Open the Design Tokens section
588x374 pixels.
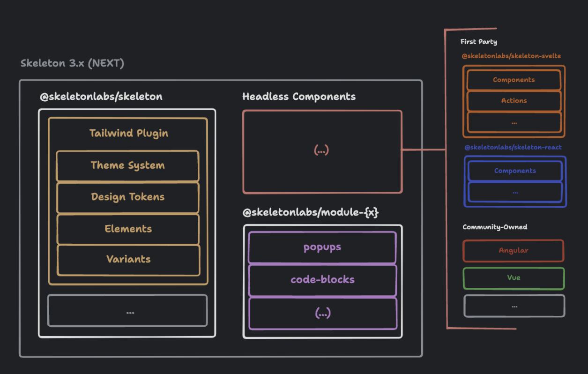(x=127, y=197)
